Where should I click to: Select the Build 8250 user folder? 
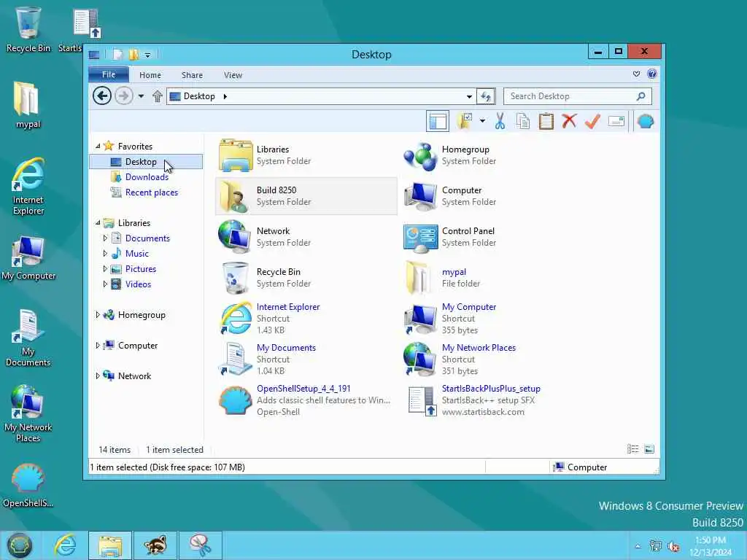click(x=306, y=195)
